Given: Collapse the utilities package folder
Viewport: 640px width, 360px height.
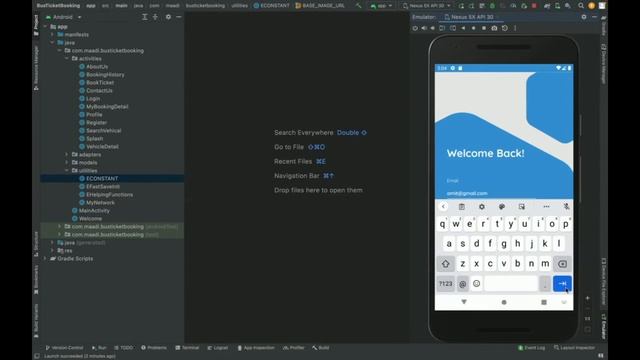Looking at the screenshot, I should 67,171.
